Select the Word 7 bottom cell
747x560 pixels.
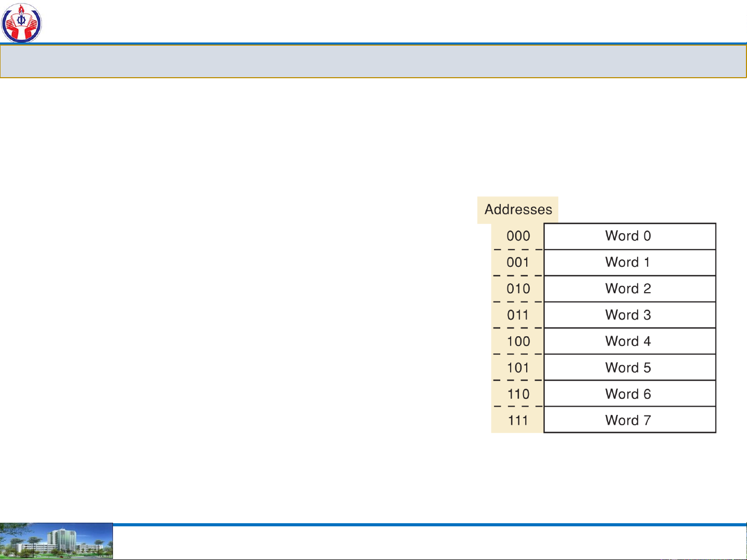(x=629, y=420)
